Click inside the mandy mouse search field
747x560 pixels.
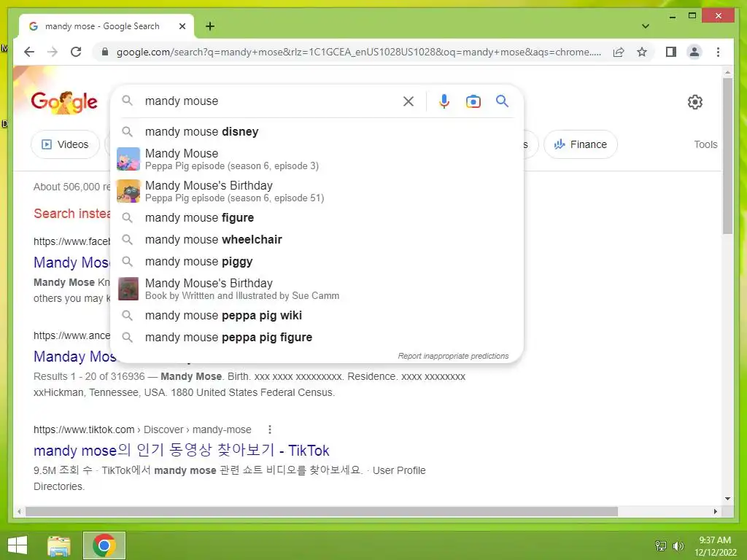click(269, 101)
